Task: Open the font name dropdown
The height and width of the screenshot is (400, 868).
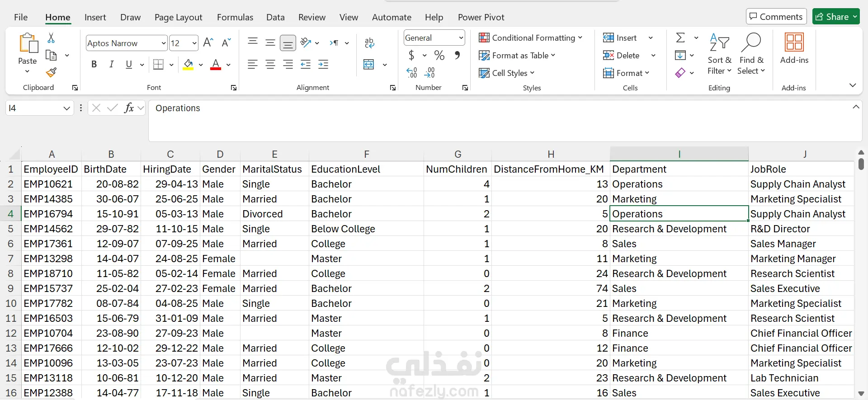Action: [x=164, y=43]
